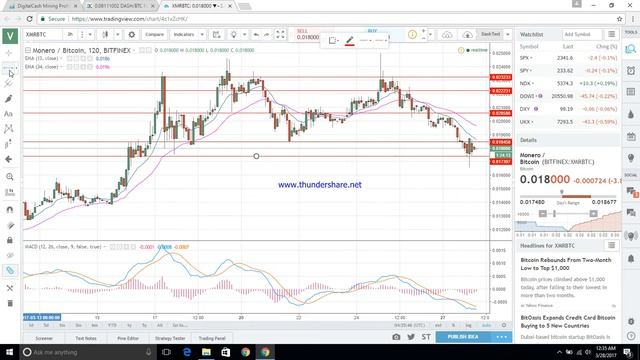Lock all drawing tools
This screenshot has width=640, height=360.
[9, 240]
